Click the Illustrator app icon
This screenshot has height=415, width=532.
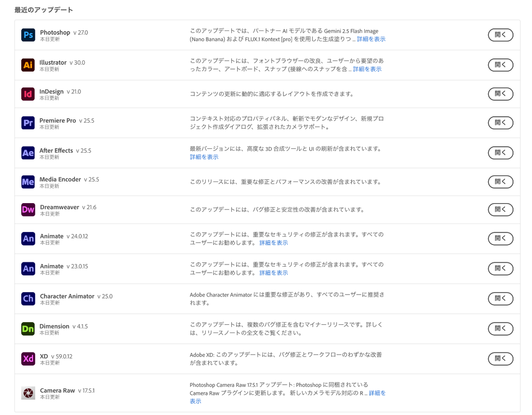(28, 65)
